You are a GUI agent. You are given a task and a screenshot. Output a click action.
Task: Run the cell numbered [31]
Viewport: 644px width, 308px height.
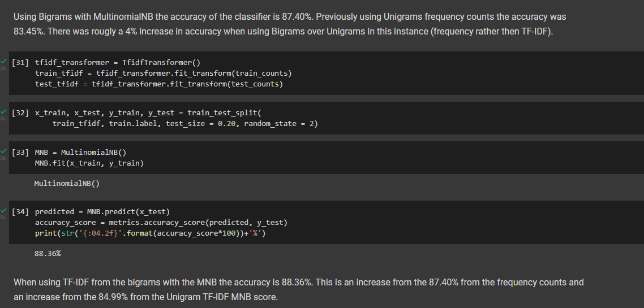(20, 63)
